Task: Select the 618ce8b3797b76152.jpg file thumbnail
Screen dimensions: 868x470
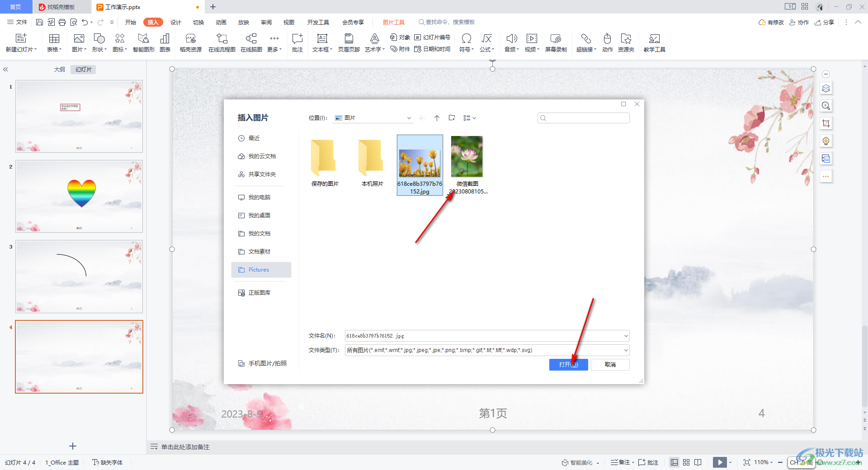Action: [420, 165]
